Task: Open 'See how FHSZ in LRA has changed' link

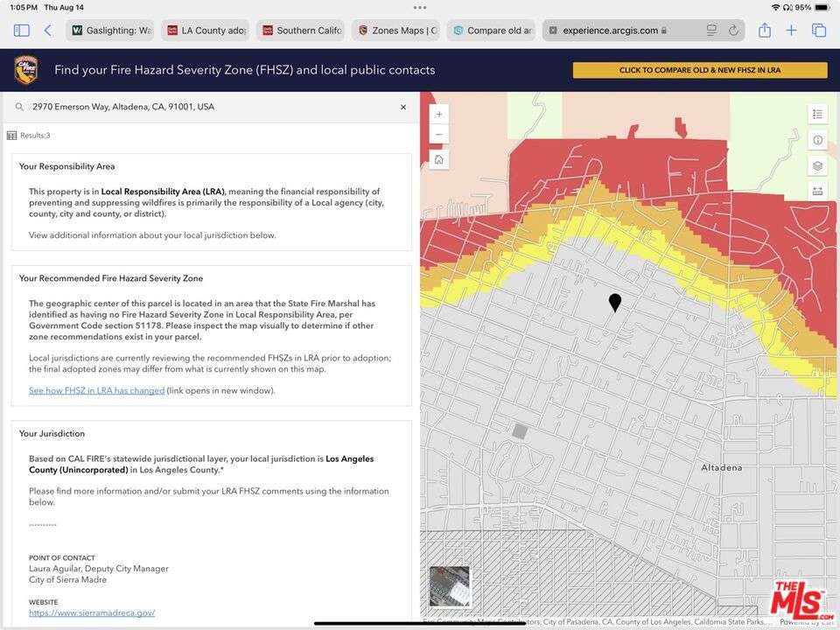Action: point(96,390)
